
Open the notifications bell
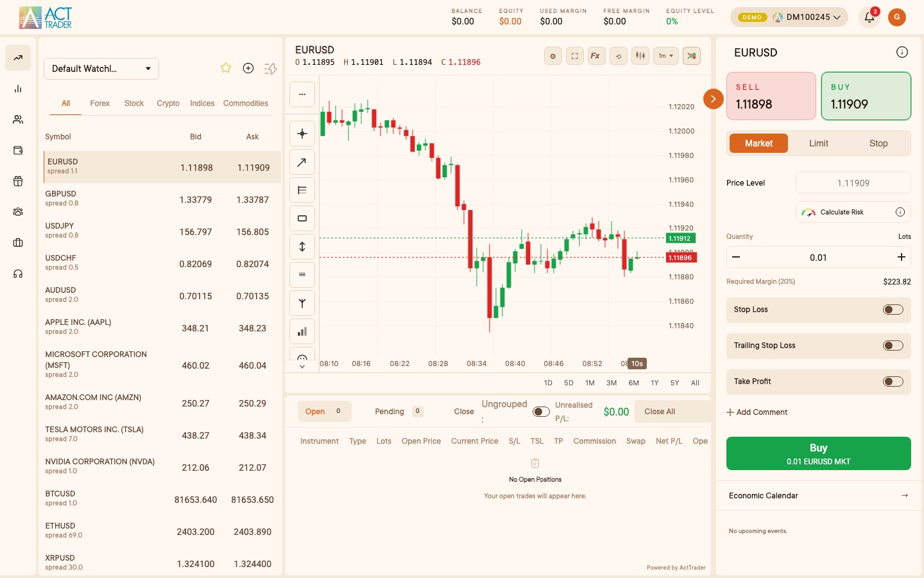click(869, 17)
